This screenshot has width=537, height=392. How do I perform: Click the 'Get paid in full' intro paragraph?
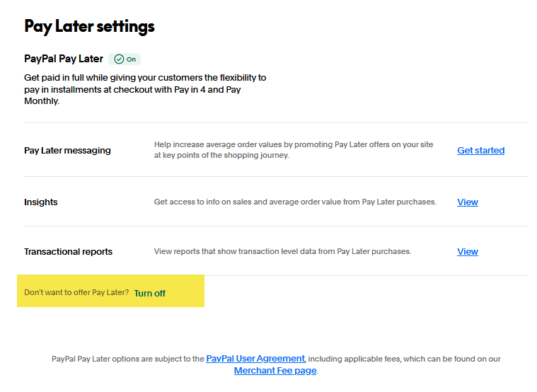[145, 89]
